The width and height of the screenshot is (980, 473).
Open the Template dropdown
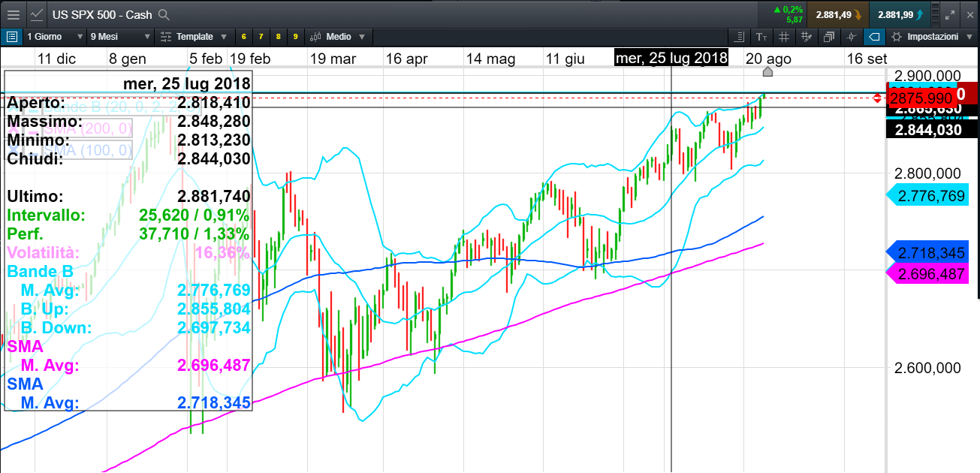coord(194,36)
